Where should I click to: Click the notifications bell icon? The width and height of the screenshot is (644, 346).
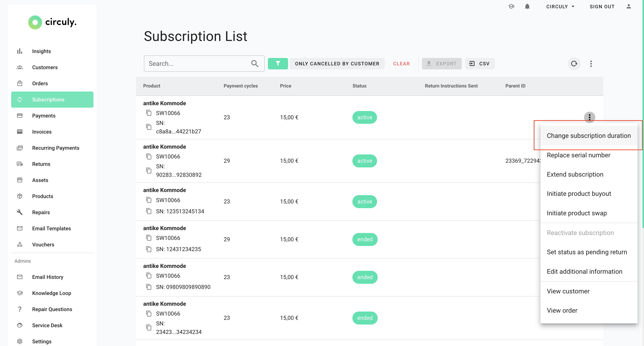(x=527, y=6)
